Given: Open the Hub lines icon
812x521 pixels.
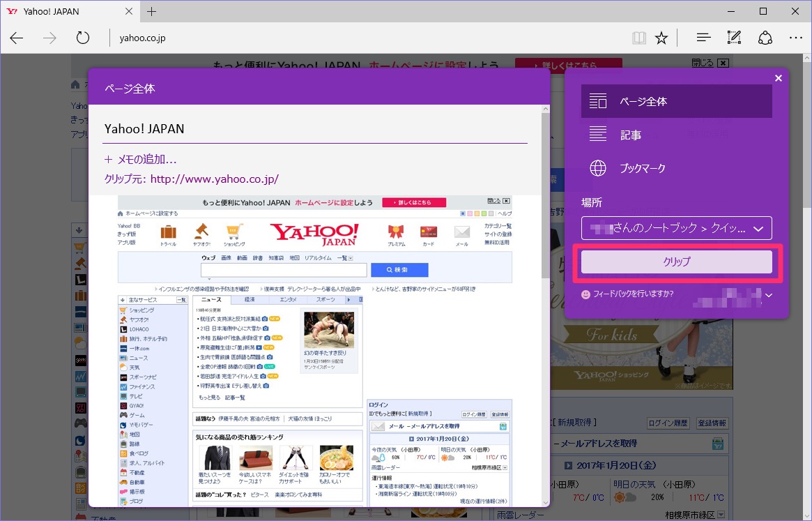Looking at the screenshot, I should [x=703, y=38].
